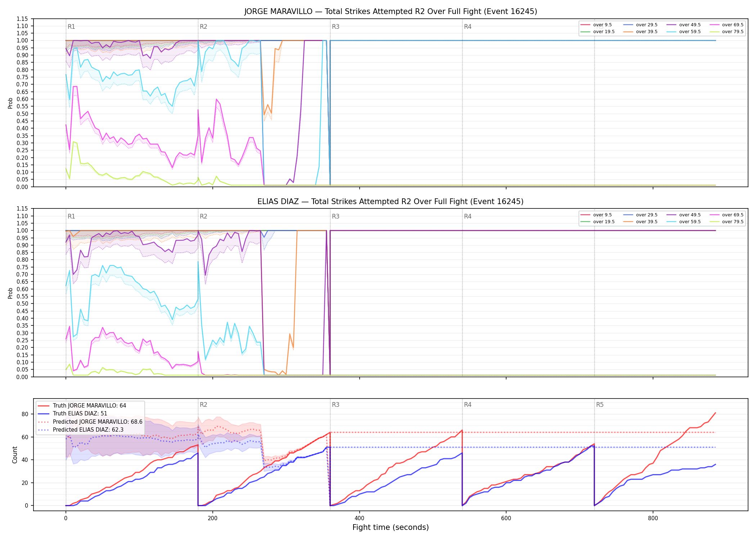Click the R4 label in the Count chart

(x=468, y=405)
